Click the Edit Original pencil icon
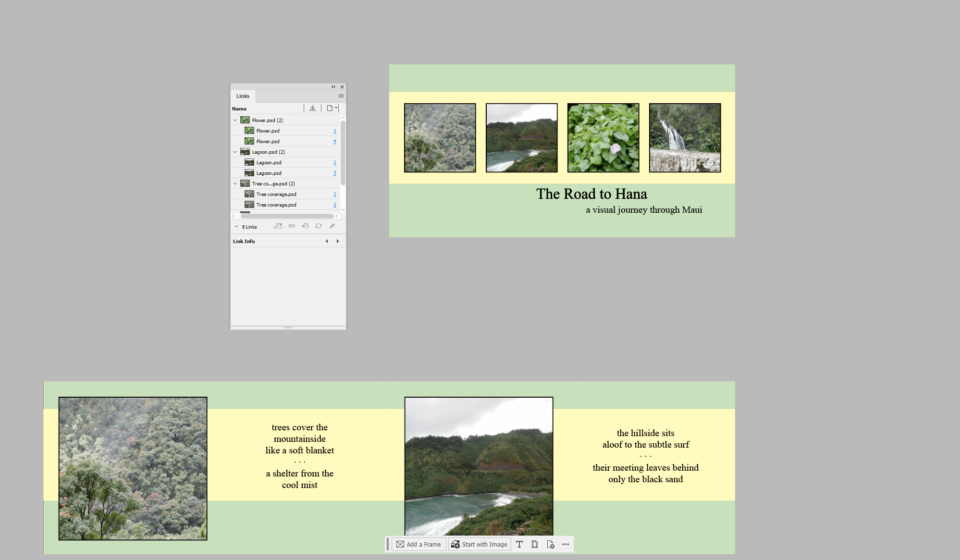This screenshot has height=560, width=960. [332, 226]
